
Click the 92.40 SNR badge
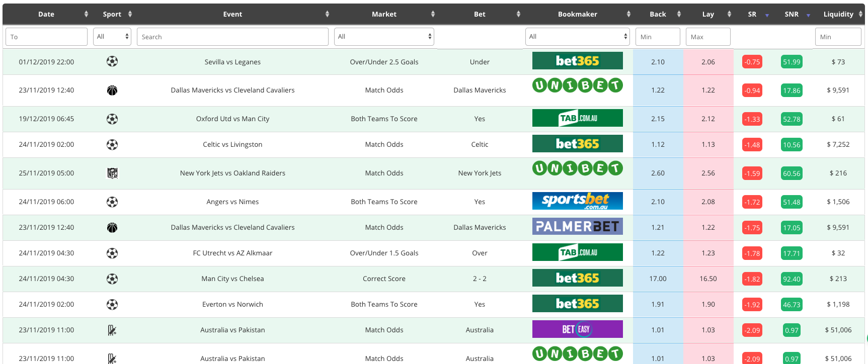coord(792,279)
